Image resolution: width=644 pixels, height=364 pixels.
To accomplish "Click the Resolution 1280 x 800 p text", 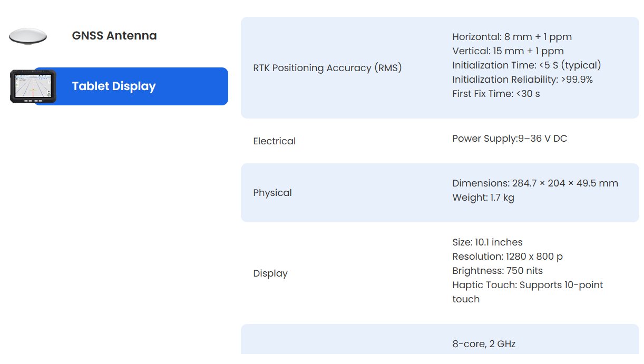I will tap(507, 257).
